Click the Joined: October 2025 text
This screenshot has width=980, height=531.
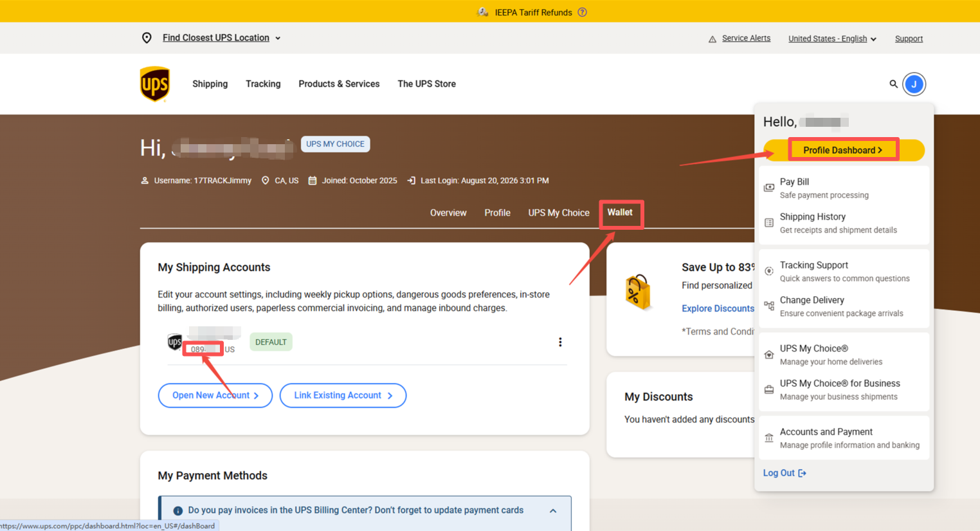359,181
